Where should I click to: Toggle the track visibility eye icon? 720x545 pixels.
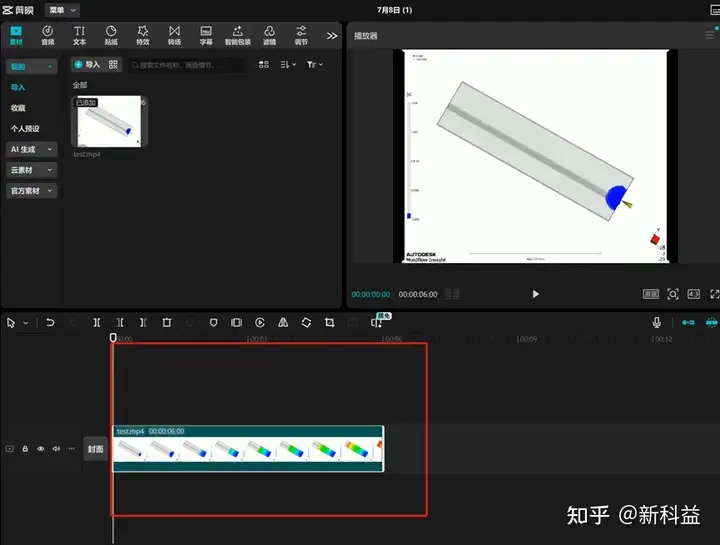point(40,449)
